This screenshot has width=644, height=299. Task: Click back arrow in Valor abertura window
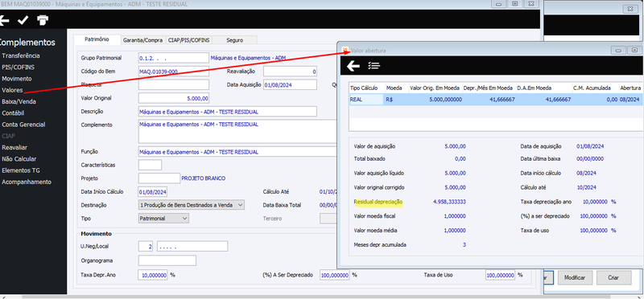click(x=353, y=66)
